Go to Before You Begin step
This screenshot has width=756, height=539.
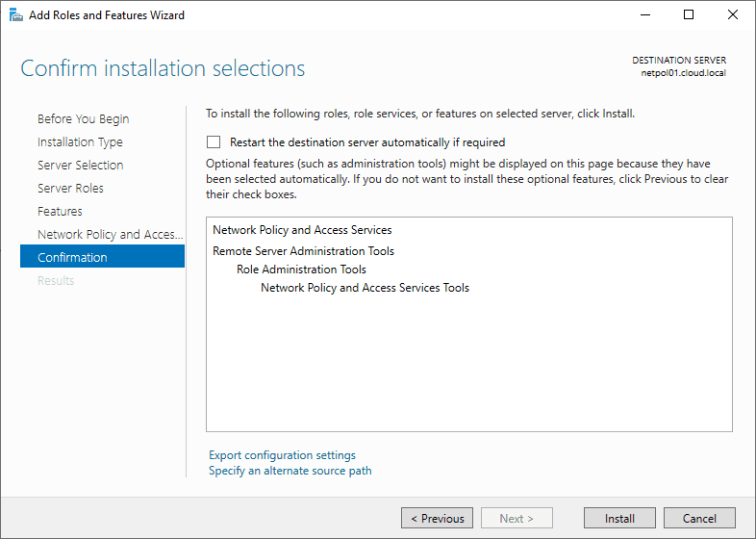[x=83, y=119]
